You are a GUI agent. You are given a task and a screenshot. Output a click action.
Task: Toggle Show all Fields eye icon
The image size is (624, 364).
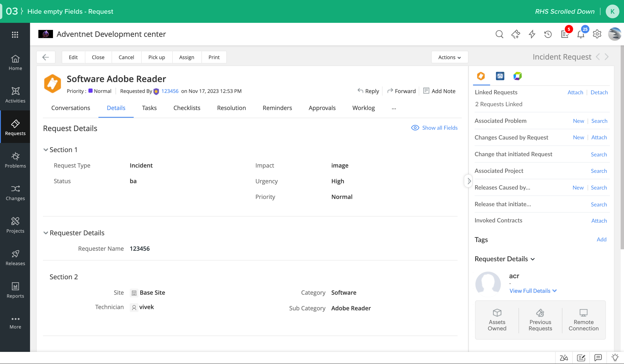click(x=415, y=128)
